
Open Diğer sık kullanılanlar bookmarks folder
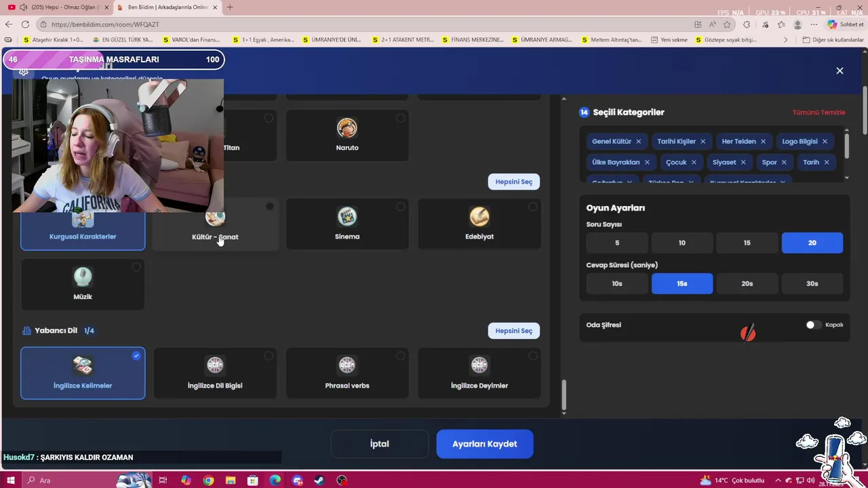(x=833, y=40)
